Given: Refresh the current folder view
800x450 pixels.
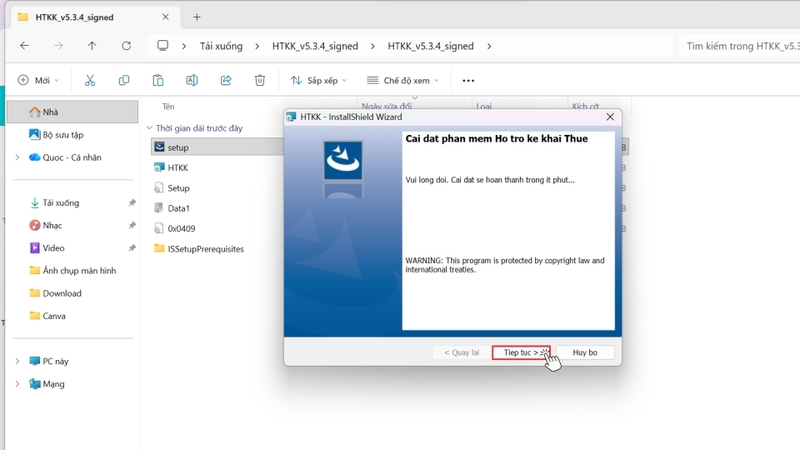Looking at the screenshot, I should 126,46.
